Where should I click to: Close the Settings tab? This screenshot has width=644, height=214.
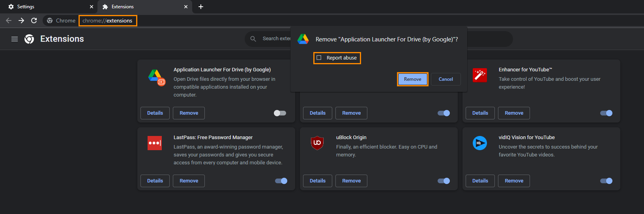92,7
